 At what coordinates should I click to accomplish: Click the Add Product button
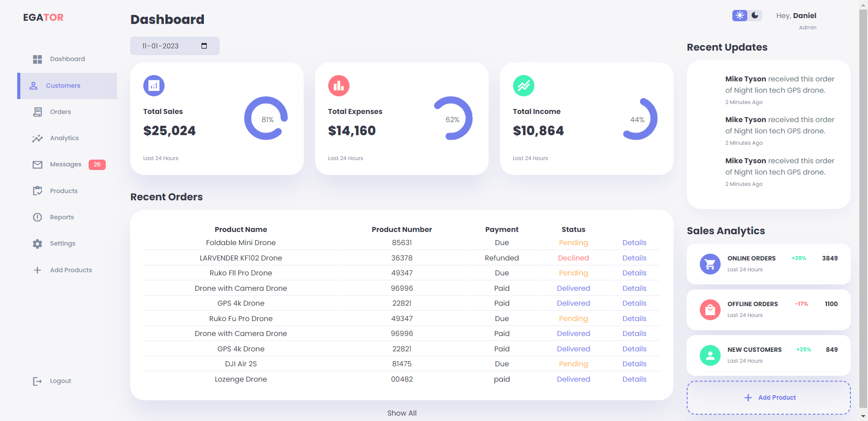click(x=768, y=397)
